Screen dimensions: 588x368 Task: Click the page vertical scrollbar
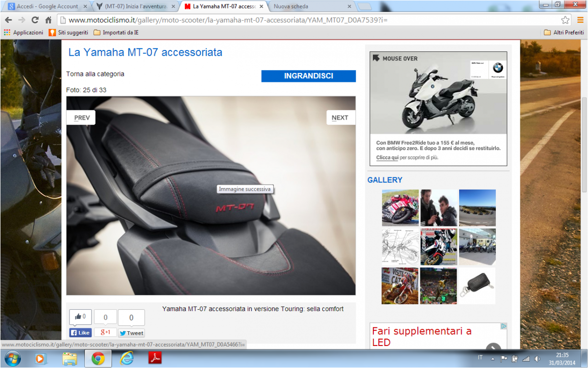click(584, 145)
